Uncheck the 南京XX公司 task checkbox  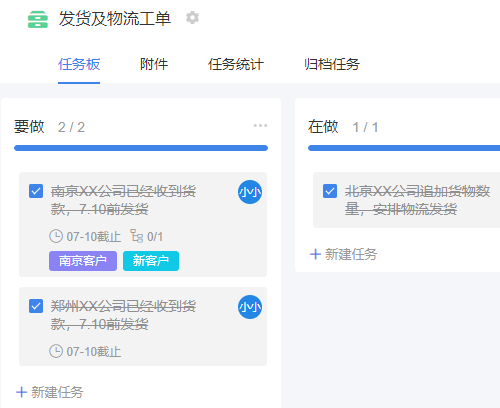(x=36, y=191)
